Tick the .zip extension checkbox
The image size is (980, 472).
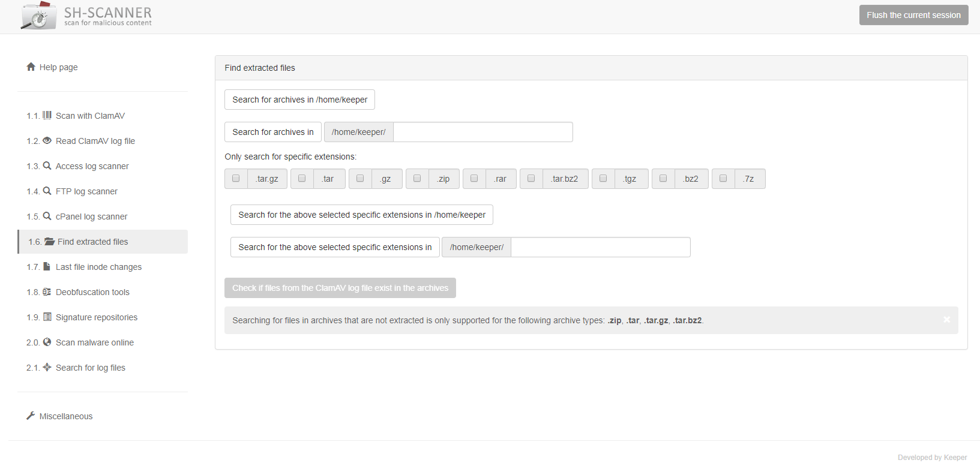coord(417,178)
